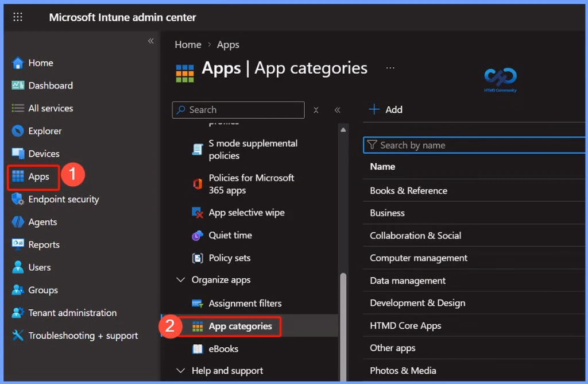The image size is (588, 384).
Task: Click the Home house icon in sidebar
Action: click(x=18, y=63)
